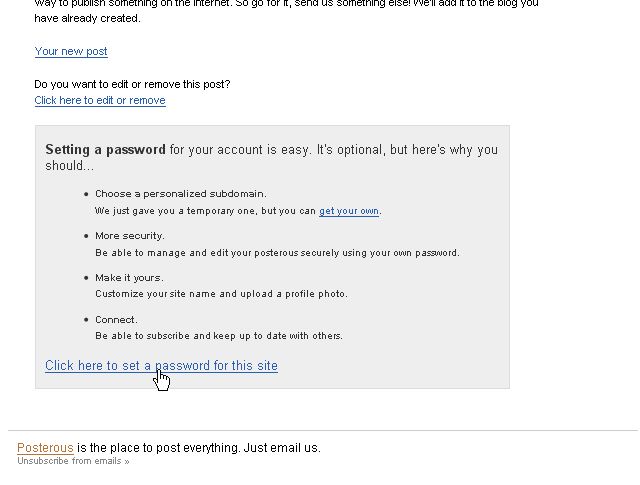Click the "Connect." bullet text
Viewport: 640px width, 485px height.
coord(116,320)
